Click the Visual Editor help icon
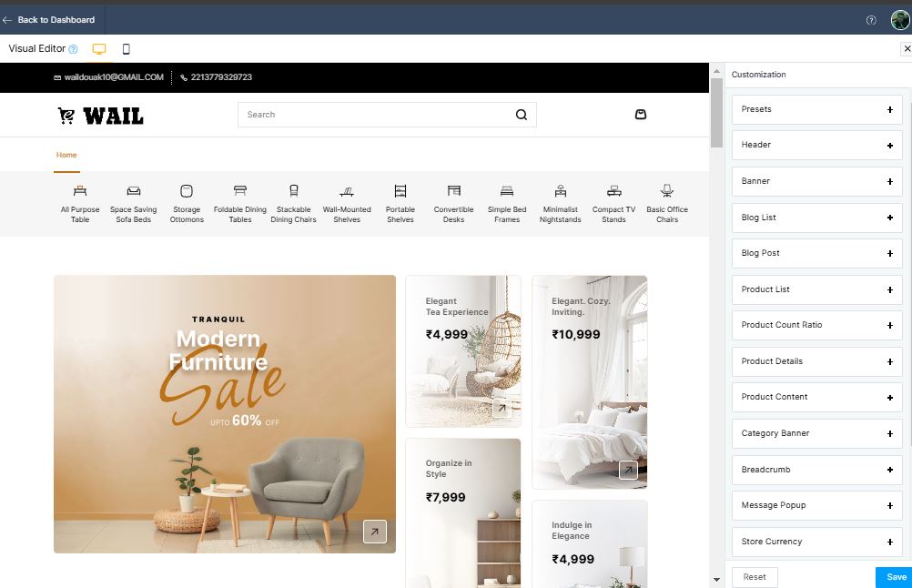The image size is (912, 588). (74, 49)
